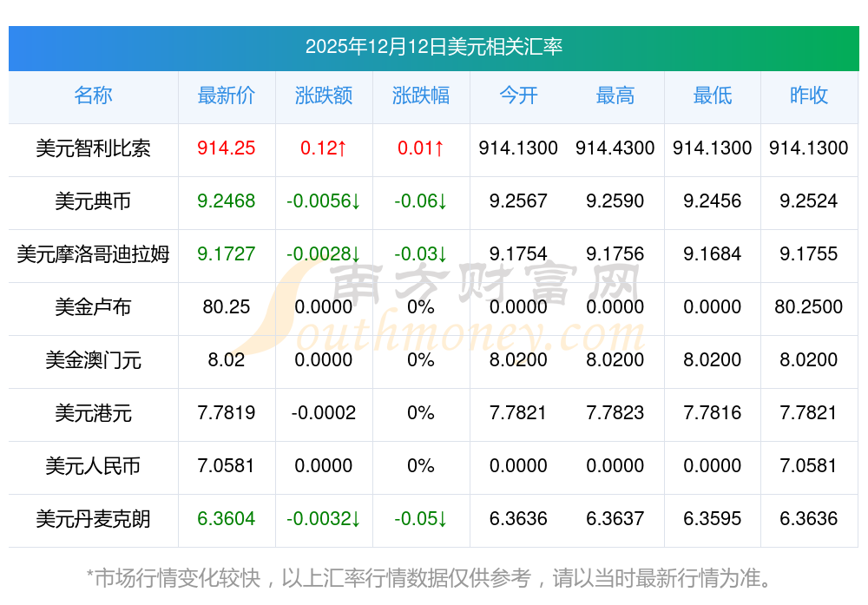Click the 名称 column header
This screenshot has width=868, height=605.
pyautogui.click(x=93, y=95)
